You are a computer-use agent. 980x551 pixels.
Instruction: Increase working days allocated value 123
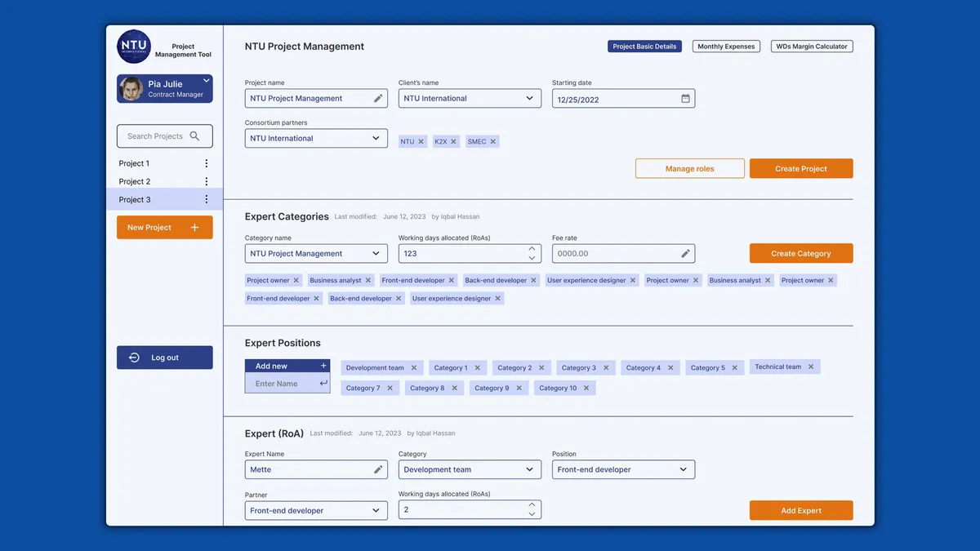[x=532, y=249]
